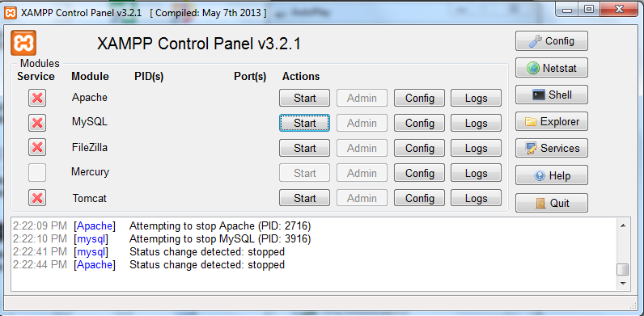The width and height of the screenshot is (644, 316).
Task: Open the Shell terminal icon button
Action: pos(552,95)
